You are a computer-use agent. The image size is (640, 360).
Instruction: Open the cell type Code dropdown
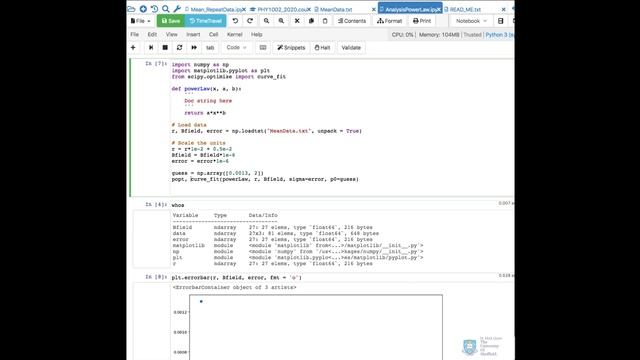point(236,48)
